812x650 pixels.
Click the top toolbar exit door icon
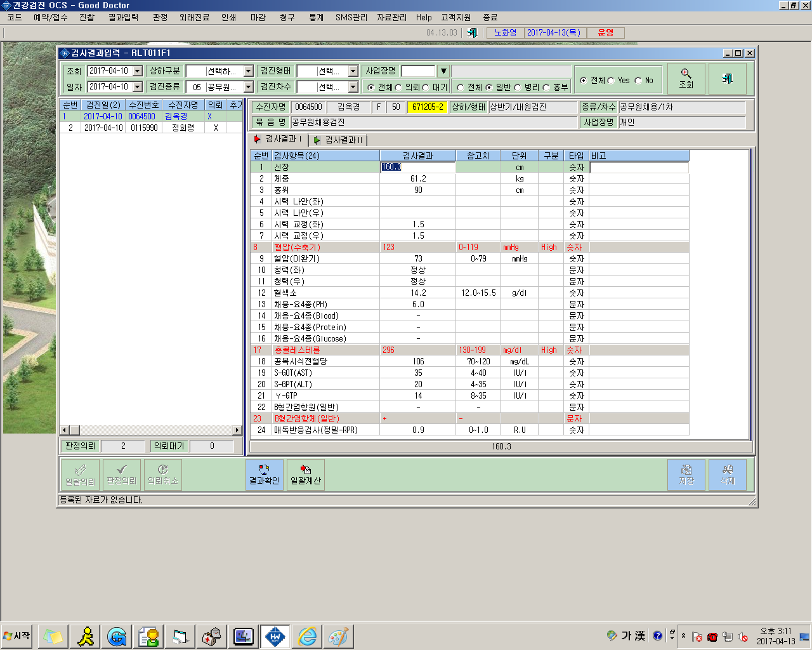(x=472, y=32)
